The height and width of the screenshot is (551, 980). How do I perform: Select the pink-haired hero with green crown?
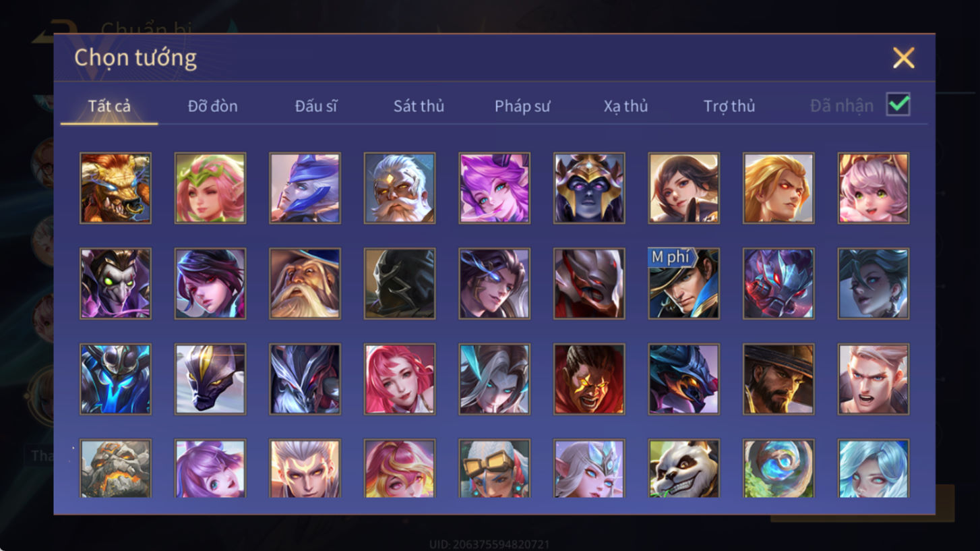[210, 187]
